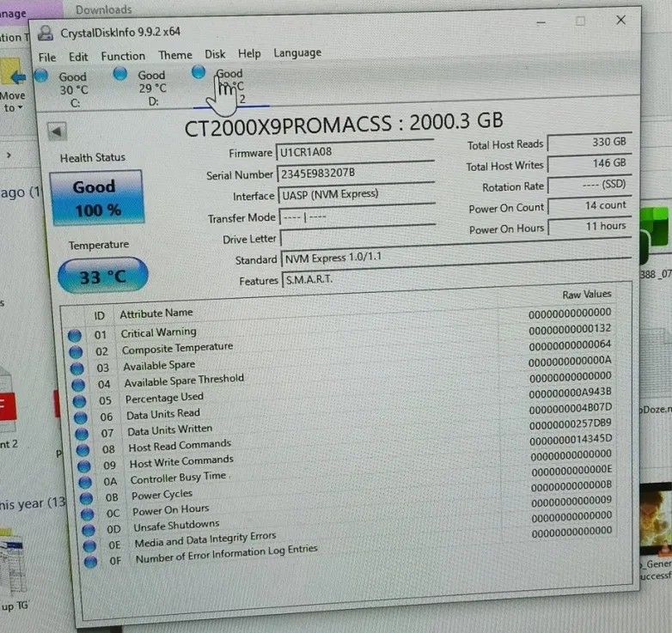
Task: Click the Firmware field U1CR1A08
Action: [355, 151]
